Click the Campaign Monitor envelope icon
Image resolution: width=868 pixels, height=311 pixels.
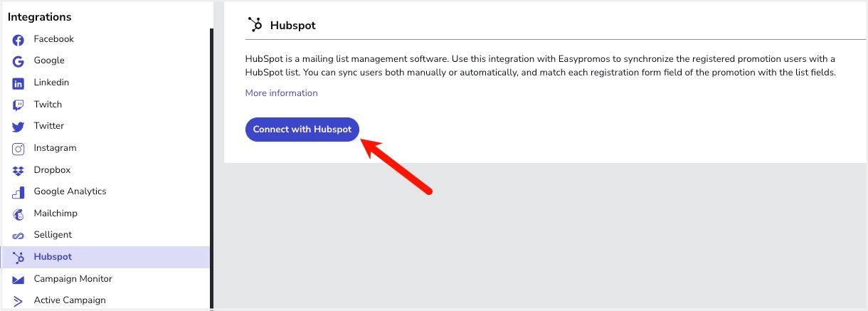tap(18, 280)
